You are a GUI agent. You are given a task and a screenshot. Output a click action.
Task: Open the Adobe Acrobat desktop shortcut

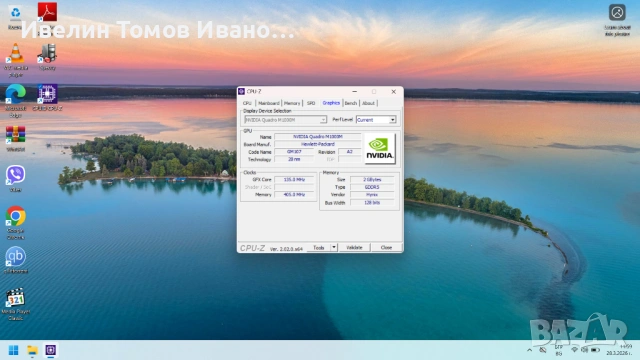point(47,12)
